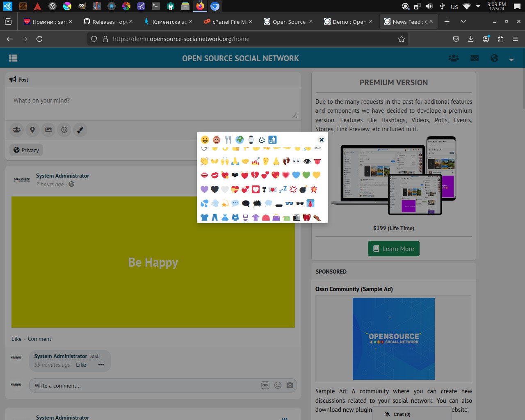Attach photo with comment camera icon
This screenshot has height=420, width=525.
290,385
